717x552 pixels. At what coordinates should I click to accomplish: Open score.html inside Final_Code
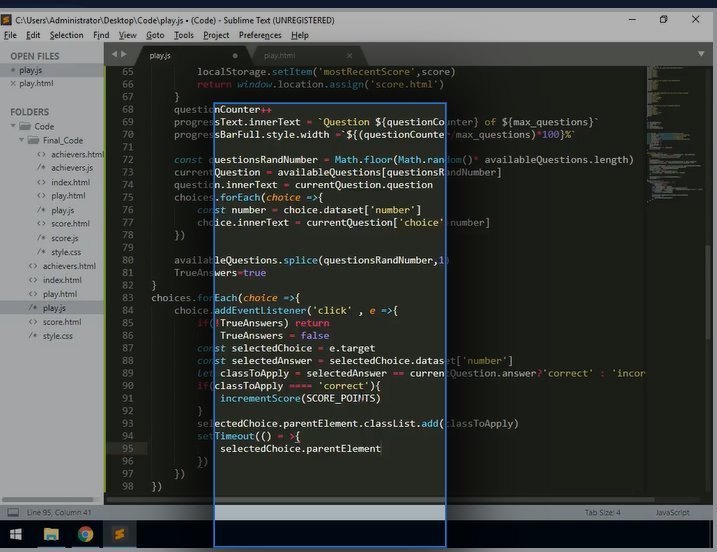70,224
